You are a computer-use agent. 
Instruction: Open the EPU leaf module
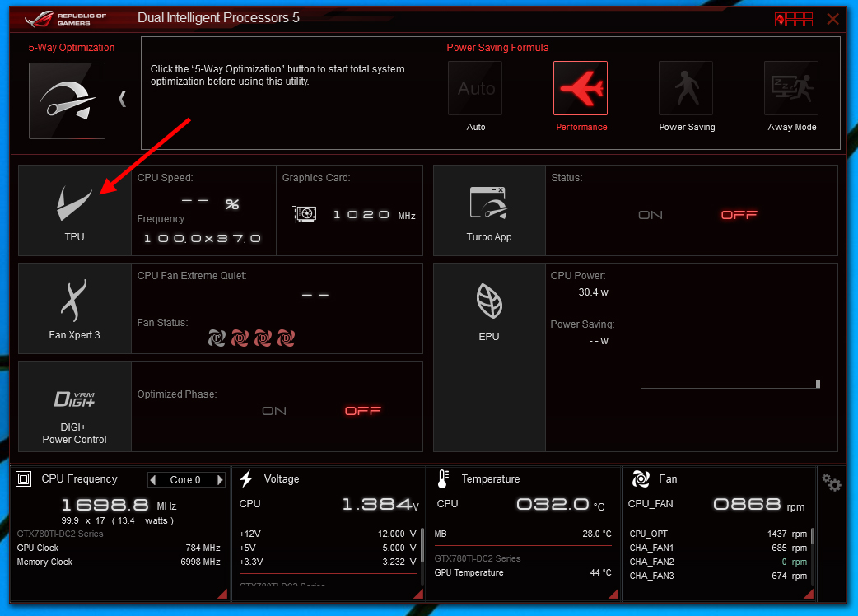click(489, 357)
